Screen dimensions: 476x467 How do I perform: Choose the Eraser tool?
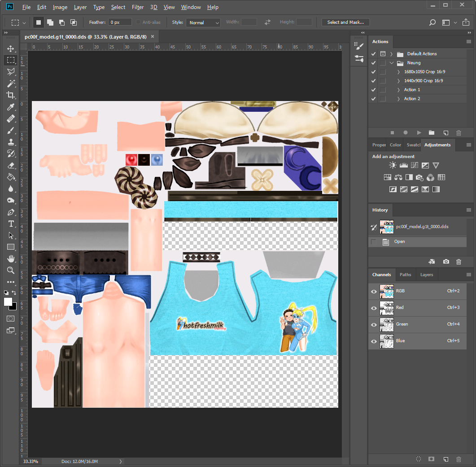click(11, 165)
